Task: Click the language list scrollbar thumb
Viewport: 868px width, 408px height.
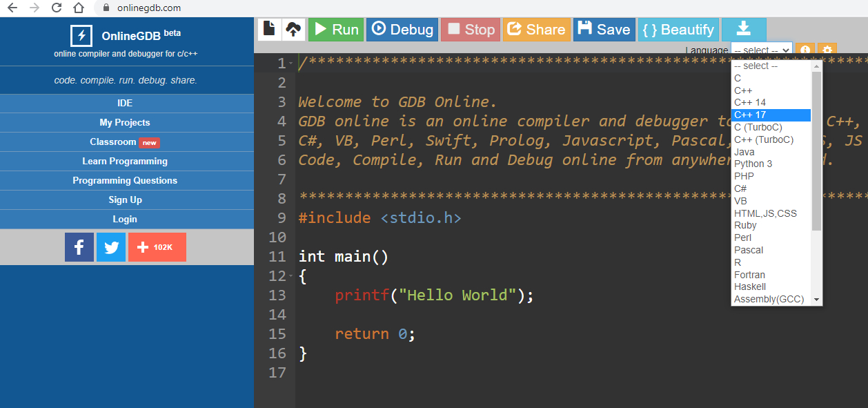Action: tap(817, 150)
